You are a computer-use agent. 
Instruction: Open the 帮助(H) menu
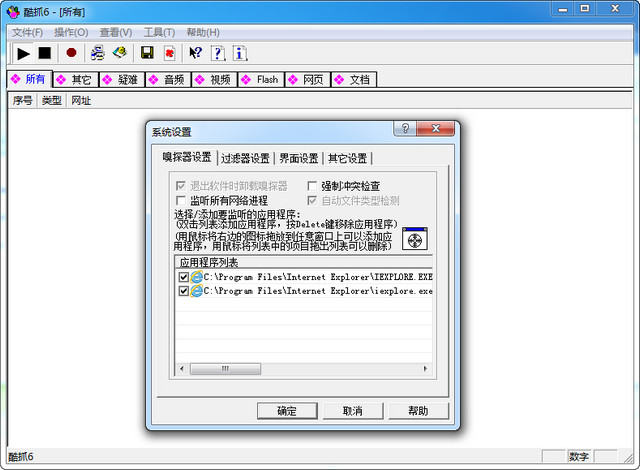(x=203, y=32)
